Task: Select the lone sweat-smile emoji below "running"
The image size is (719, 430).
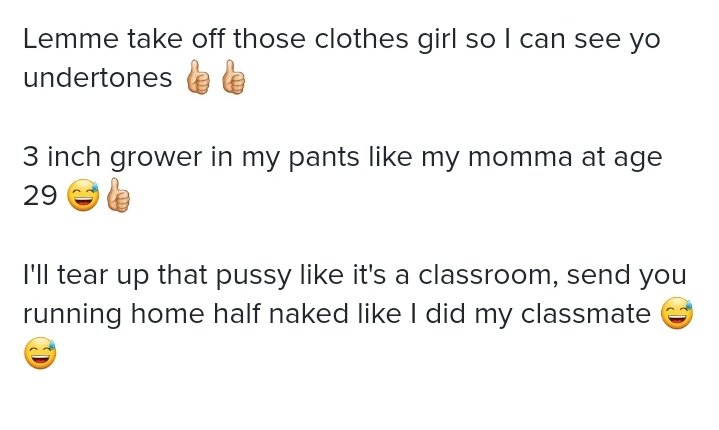Action: (x=40, y=353)
